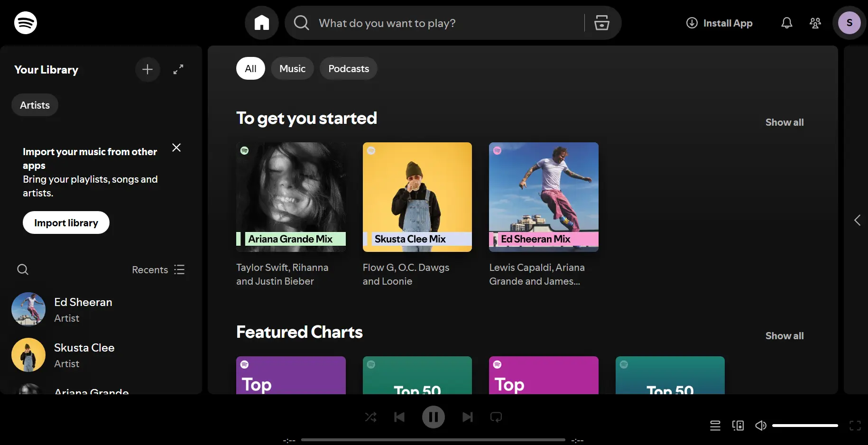Show all Featured Charts
The height and width of the screenshot is (445, 868).
click(x=785, y=336)
